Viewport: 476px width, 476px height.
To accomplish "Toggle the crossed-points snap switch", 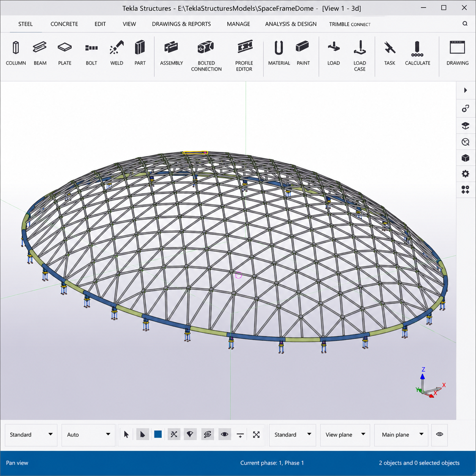I will point(174,435).
